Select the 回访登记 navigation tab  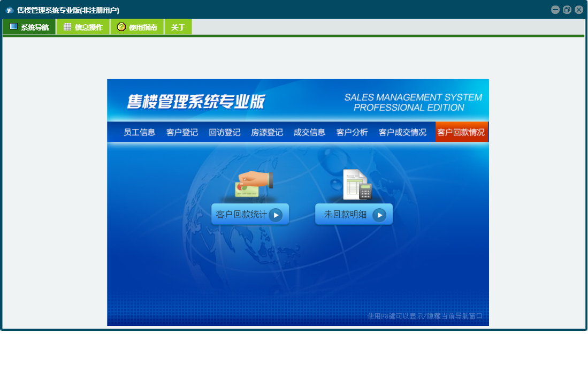pyautogui.click(x=224, y=132)
